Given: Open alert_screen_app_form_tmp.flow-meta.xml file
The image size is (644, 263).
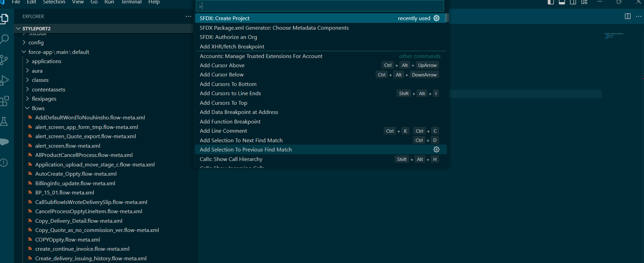Looking at the screenshot, I should 87,127.
